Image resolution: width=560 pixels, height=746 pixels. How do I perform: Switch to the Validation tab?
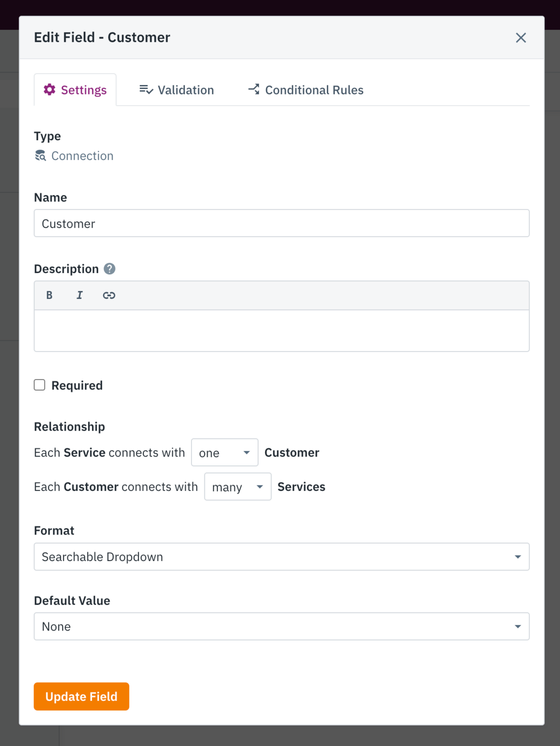click(177, 90)
